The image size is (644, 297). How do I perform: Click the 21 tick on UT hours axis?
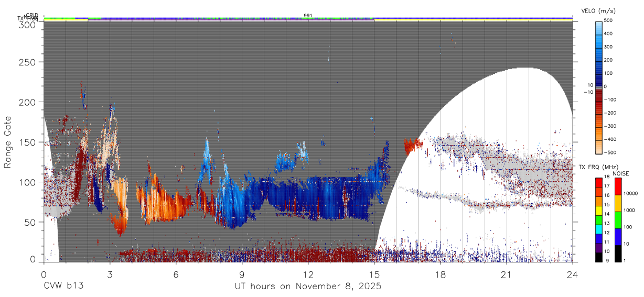pos(507,274)
